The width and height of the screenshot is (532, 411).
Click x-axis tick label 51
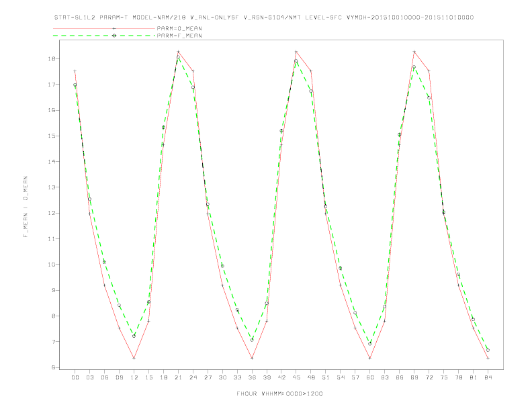[x=326, y=377]
